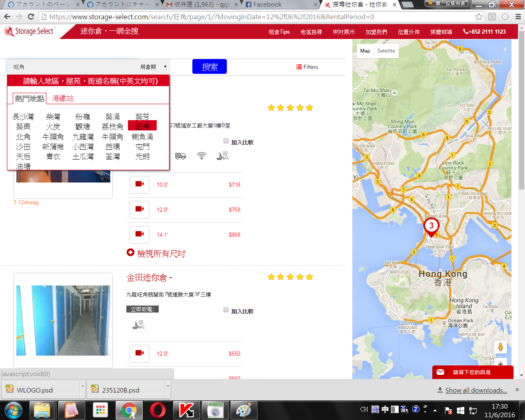
Task: Select 觀塘 from popular locations list
Action: coord(83,127)
